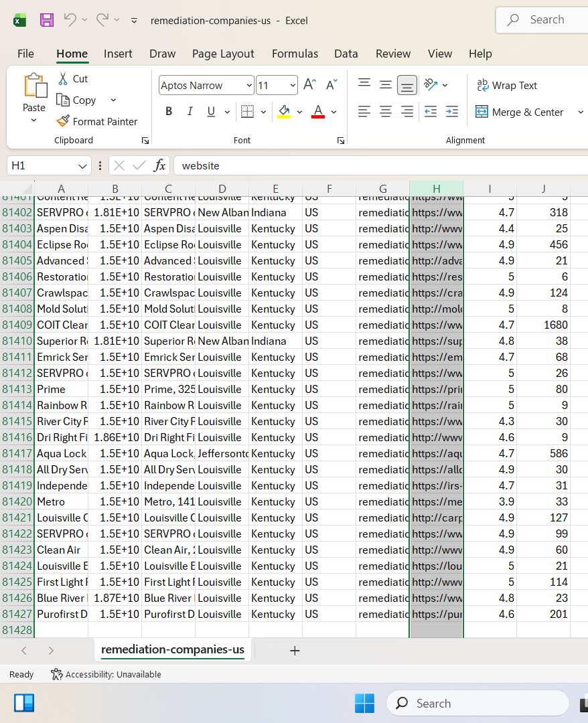588x723 pixels.
Task: Click formula bar containing website
Action: pos(380,165)
